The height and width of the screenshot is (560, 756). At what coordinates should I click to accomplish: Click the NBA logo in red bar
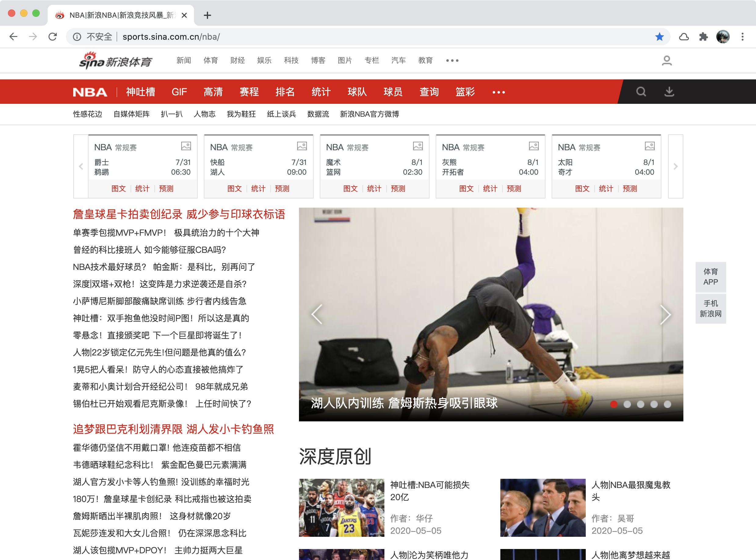pos(90,92)
